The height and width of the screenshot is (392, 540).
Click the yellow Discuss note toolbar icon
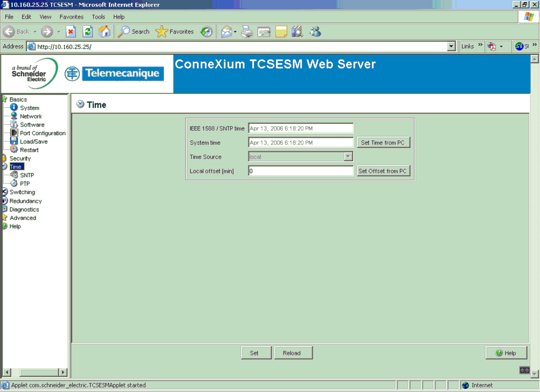[x=281, y=32]
